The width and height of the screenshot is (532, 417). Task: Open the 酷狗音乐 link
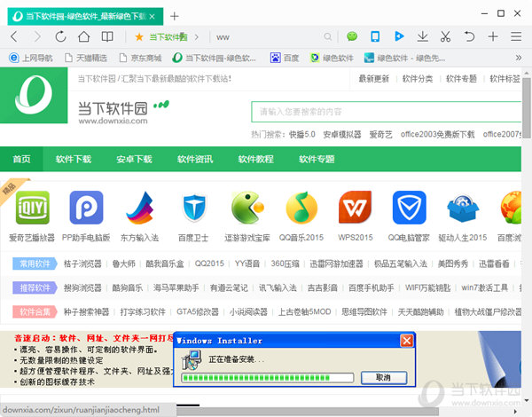pyautogui.click(x=128, y=288)
